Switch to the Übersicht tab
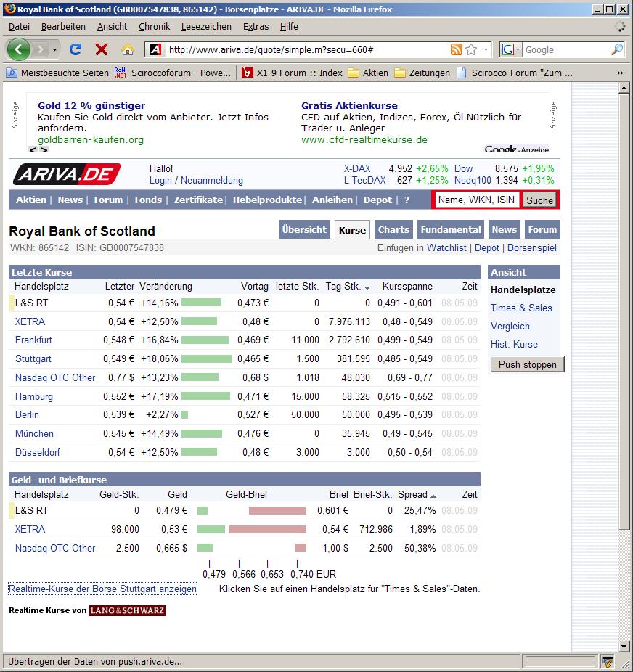Viewport: 633px width, 672px height. pyautogui.click(x=304, y=230)
